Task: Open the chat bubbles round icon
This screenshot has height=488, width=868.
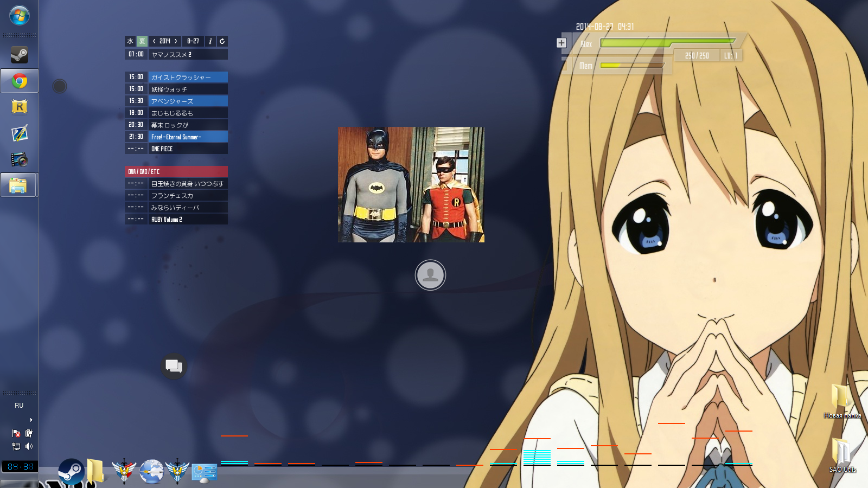Action: click(174, 366)
